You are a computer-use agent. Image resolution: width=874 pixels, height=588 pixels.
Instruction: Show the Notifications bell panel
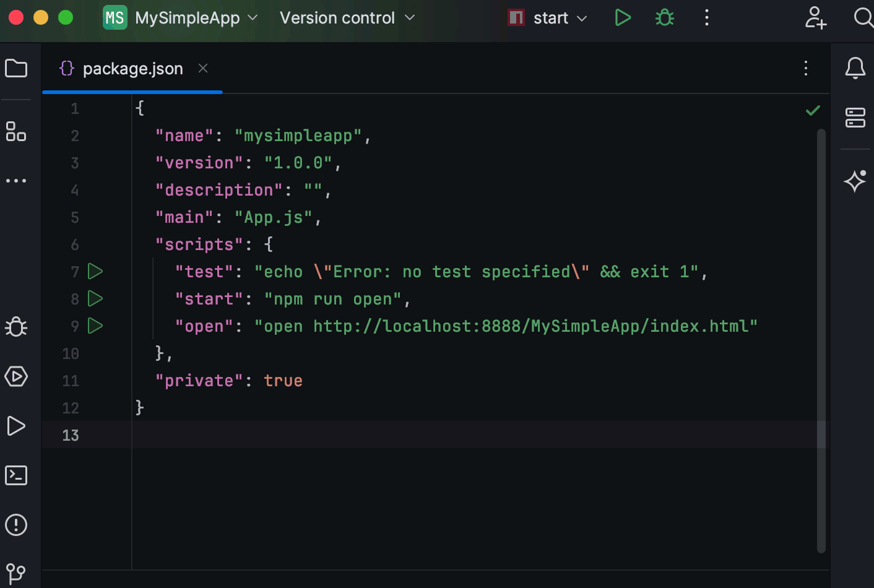pyautogui.click(x=855, y=68)
